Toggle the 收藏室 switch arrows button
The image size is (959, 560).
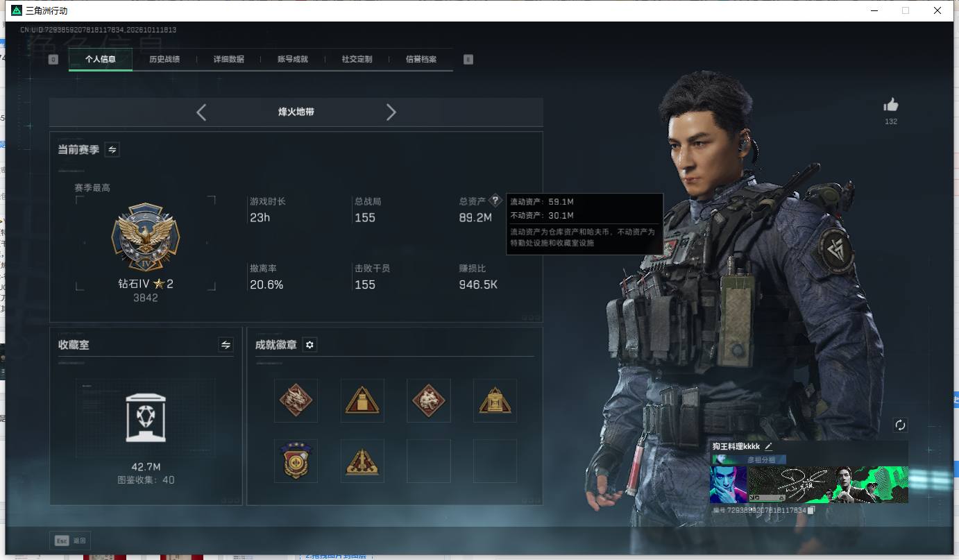[226, 344]
